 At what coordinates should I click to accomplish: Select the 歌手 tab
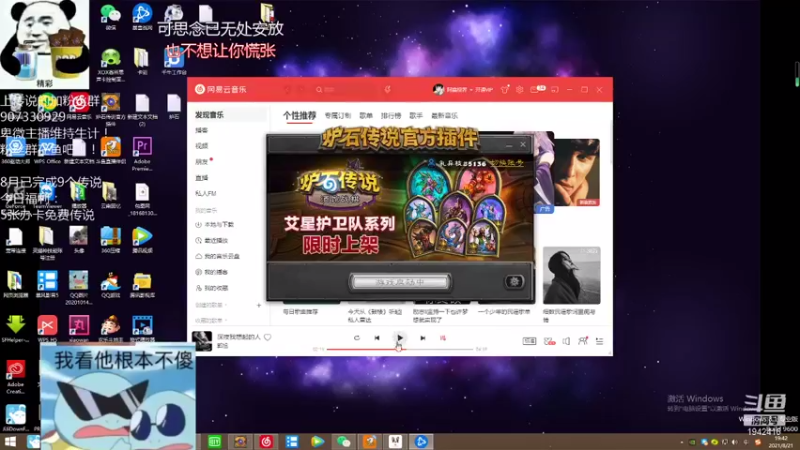click(416, 116)
